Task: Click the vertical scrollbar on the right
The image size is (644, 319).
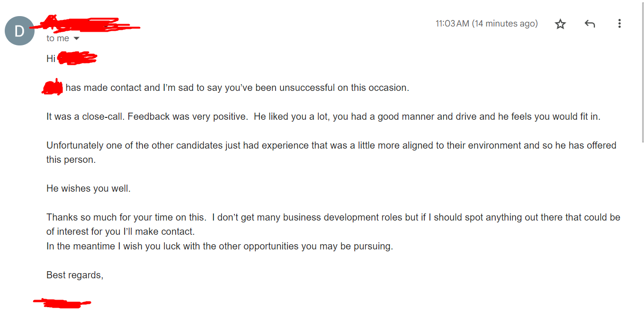Action: coord(642,71)
